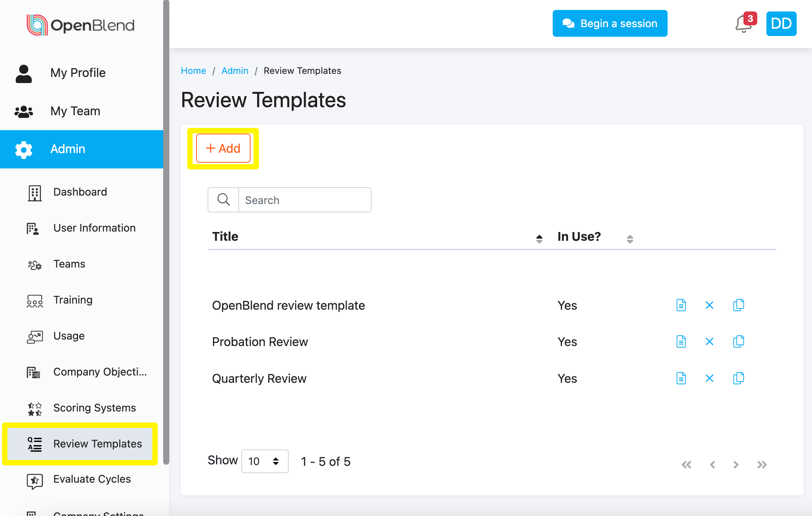Image resolution: width=812 pixels, height=516 pixels.
Task: Click the X icon for OpenBlend review template
Action: 709,305
